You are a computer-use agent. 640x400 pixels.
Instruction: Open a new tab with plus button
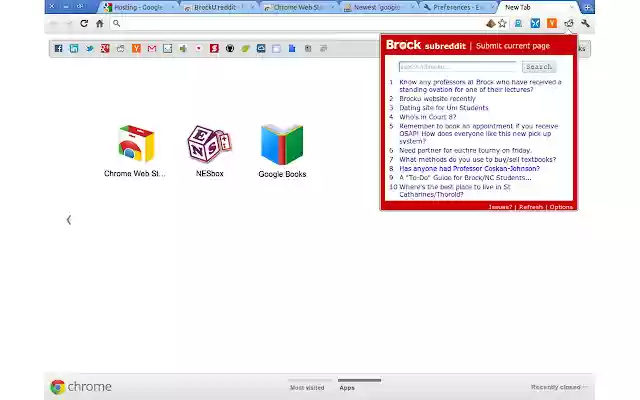click(x=587, y=7)
